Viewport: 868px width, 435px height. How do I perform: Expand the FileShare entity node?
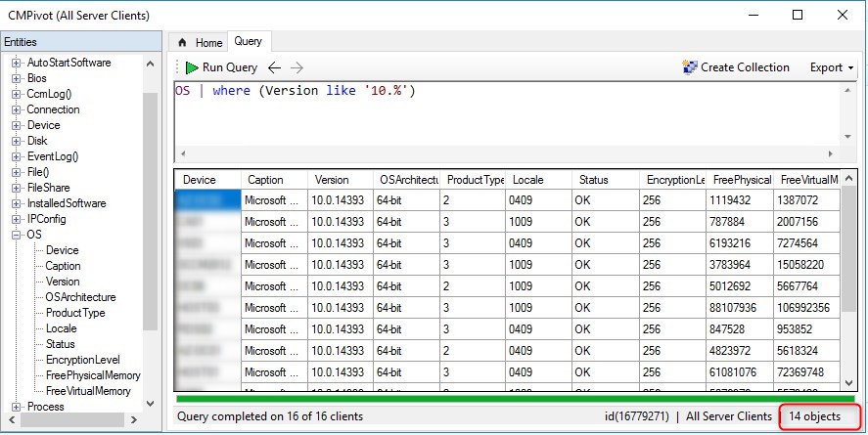point(16,188)
